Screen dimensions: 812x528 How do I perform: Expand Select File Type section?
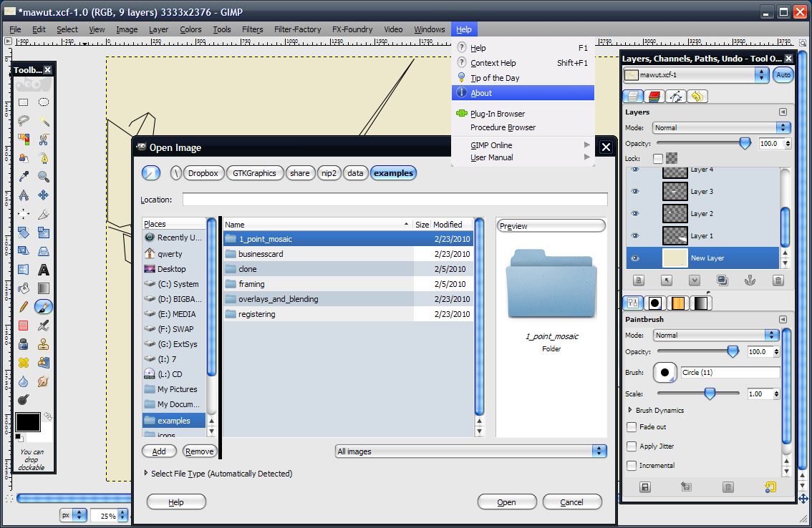(x=146, y=473)
